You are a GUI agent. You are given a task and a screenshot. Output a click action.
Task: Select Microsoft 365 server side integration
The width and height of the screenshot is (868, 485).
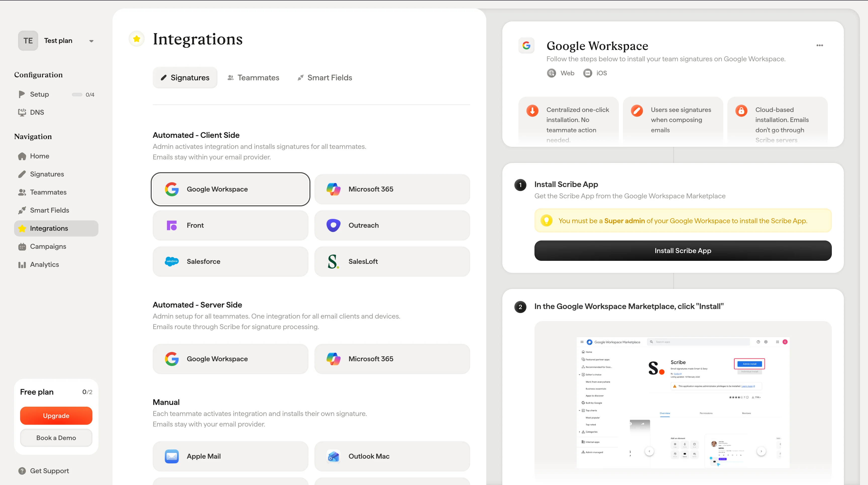tap(392, 359)
